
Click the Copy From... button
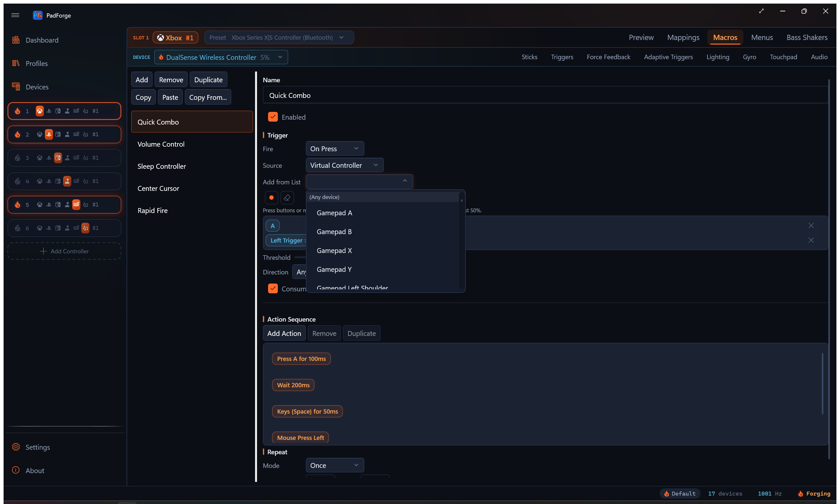pyautogui.click(x=208, y=98)
